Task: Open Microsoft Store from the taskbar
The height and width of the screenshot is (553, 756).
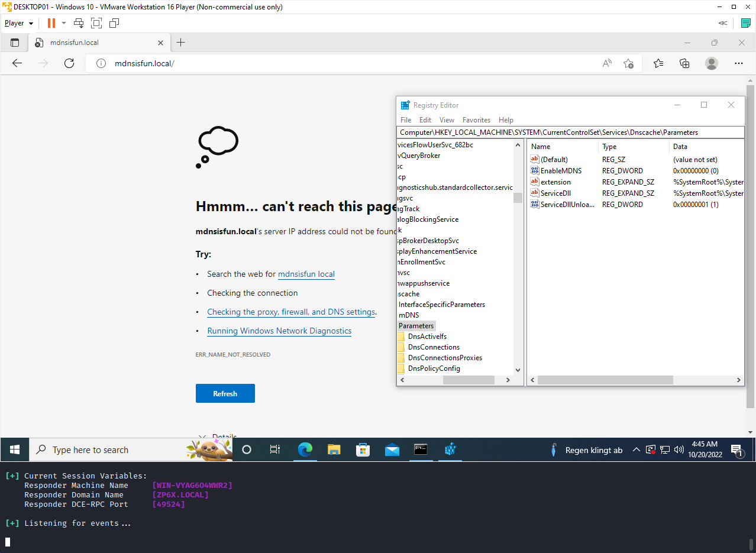Action: coord(363,449)
